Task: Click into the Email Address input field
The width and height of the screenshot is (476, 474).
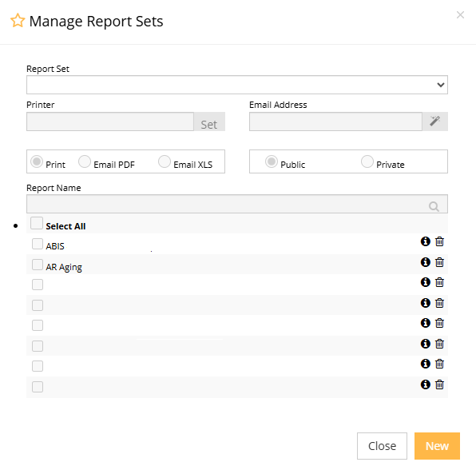Action: pyautogui.click(x=335, y=121)
